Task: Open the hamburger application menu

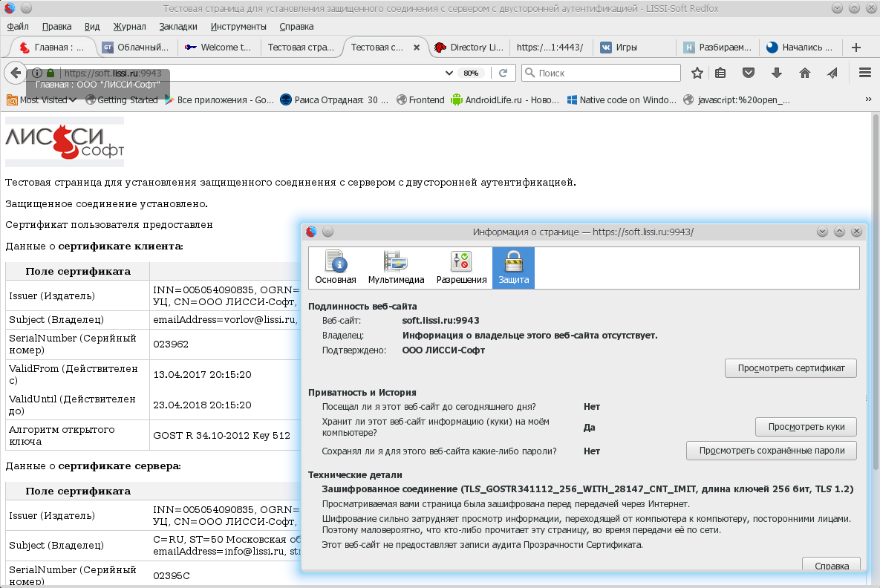Action: (x=865, y=73)
